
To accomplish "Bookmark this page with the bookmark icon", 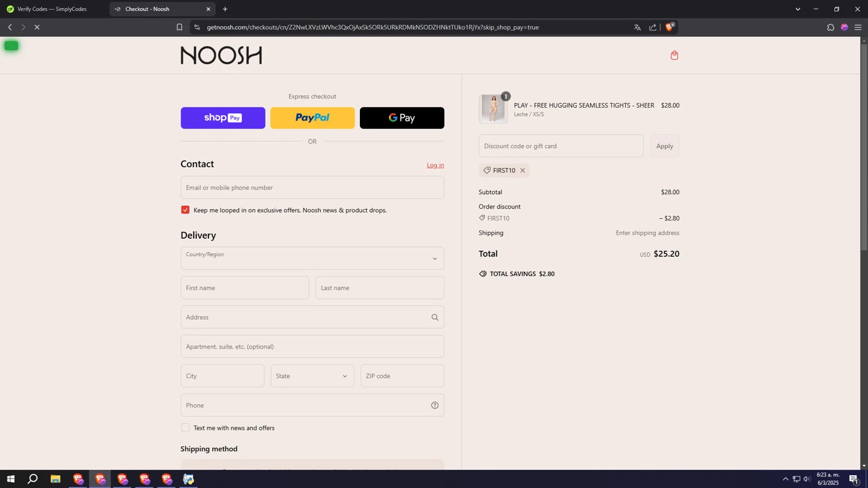I will click(179, 27).
